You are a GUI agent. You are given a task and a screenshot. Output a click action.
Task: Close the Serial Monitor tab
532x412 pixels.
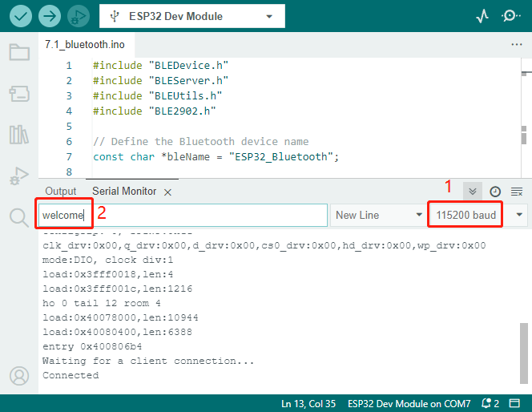click(x=167, y=192)
